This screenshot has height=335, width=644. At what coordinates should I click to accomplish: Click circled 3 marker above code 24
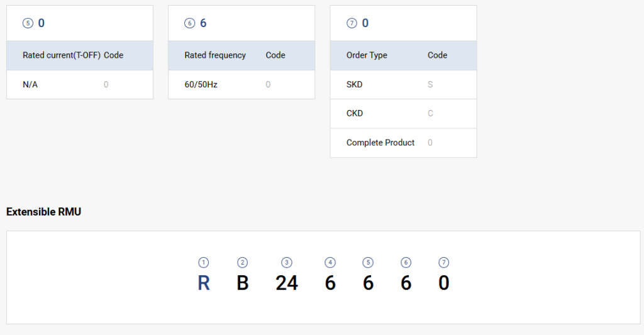(x=287, y=263)
